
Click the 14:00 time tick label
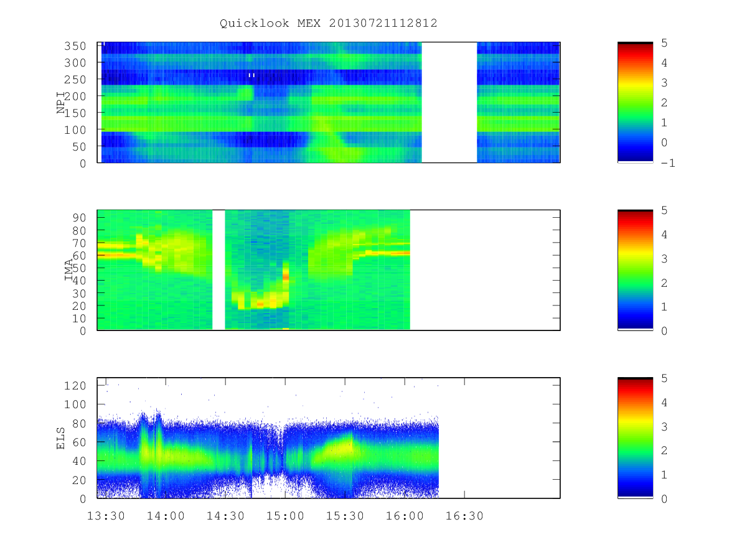166,516
